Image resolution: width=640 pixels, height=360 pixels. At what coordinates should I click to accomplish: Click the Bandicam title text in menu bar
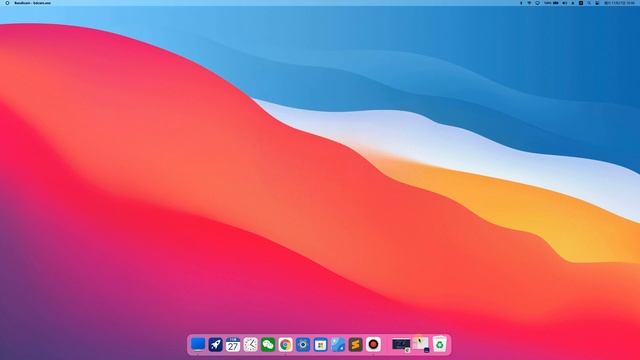coord(33,3)
